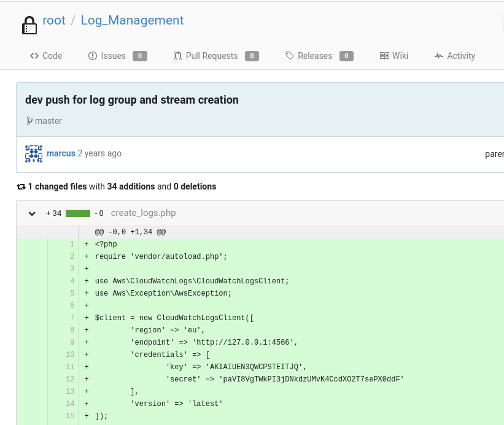The height and width of the screenshot is (425, 504).
Task: Click the Issues count badge
Action: pos(139,56)
